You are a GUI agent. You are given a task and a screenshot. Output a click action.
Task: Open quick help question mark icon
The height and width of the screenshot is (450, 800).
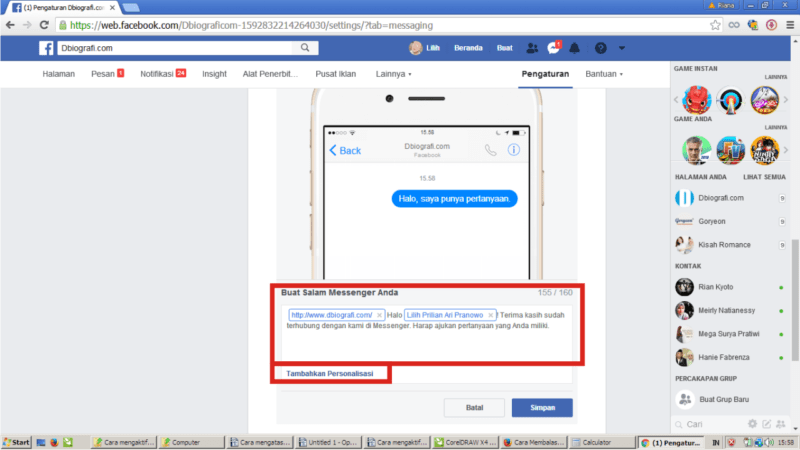coord(601,48)
